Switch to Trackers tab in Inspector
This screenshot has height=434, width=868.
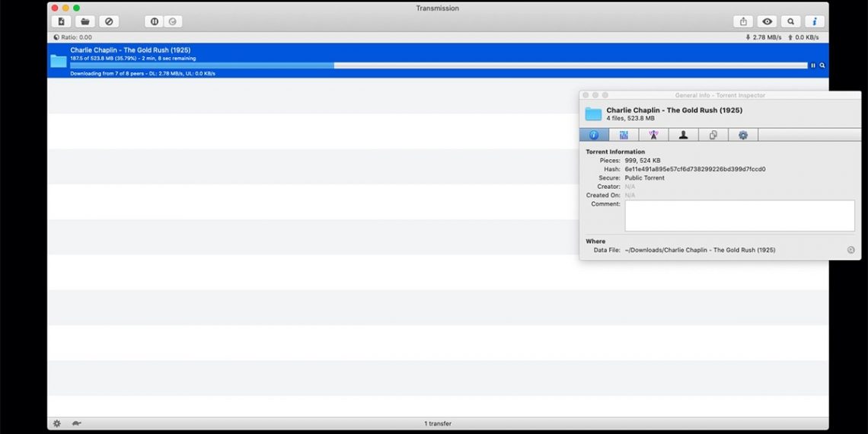point(654,135)
